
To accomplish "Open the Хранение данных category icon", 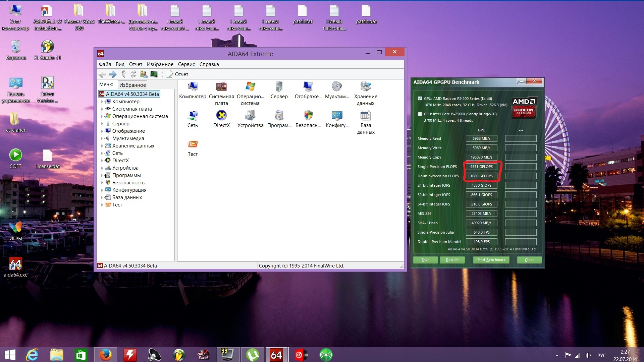I will click(365, 87).
